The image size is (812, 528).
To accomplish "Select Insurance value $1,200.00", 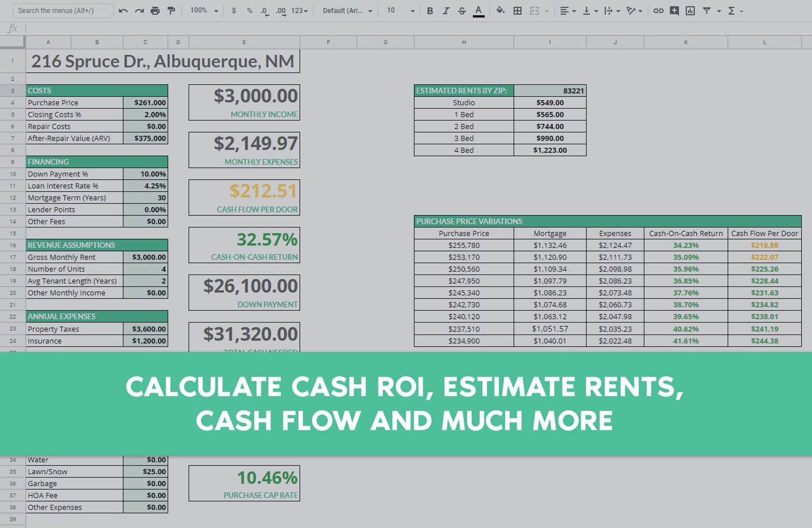I will [145, 341].
